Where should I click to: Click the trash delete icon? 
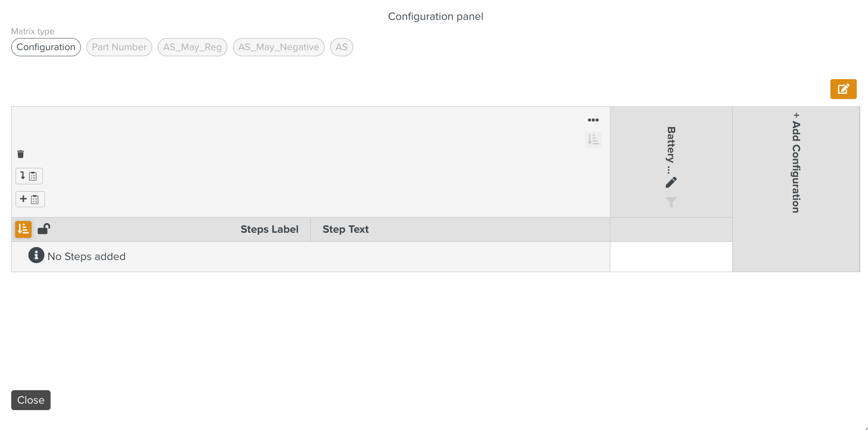coord(21,154)
